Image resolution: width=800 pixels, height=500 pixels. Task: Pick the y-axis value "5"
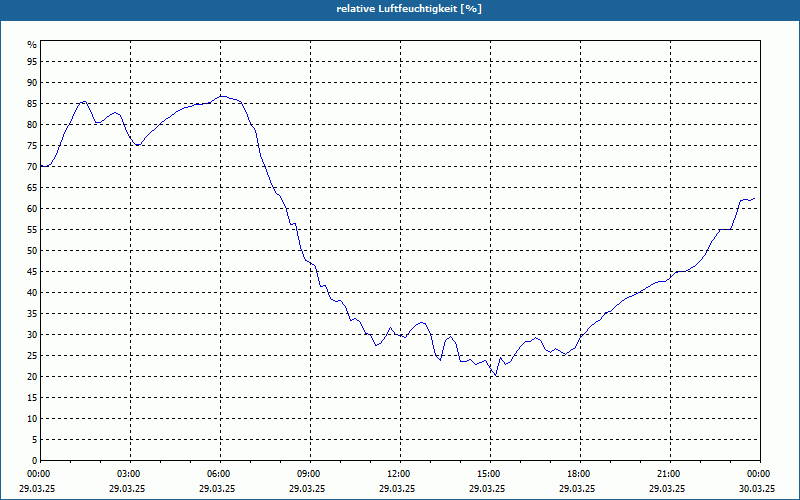(35, 440)
